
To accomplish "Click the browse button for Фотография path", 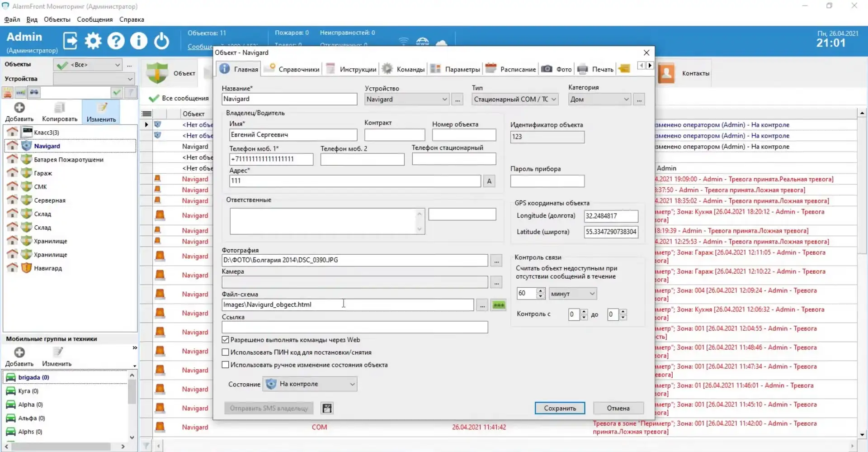I will point(496,261).
